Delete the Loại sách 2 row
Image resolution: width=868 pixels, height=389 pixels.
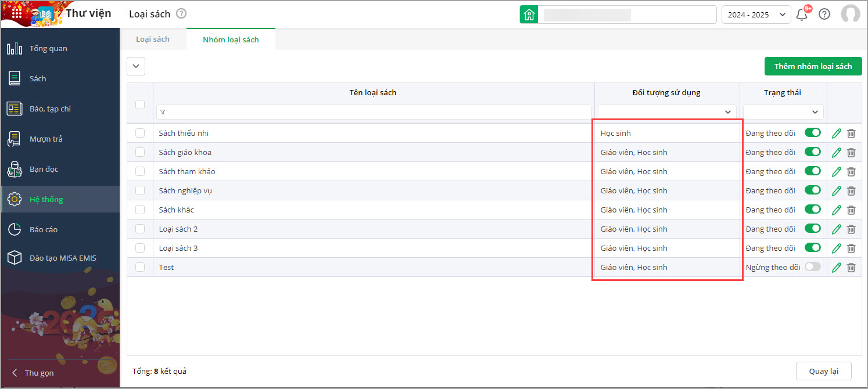pos(851,229)
